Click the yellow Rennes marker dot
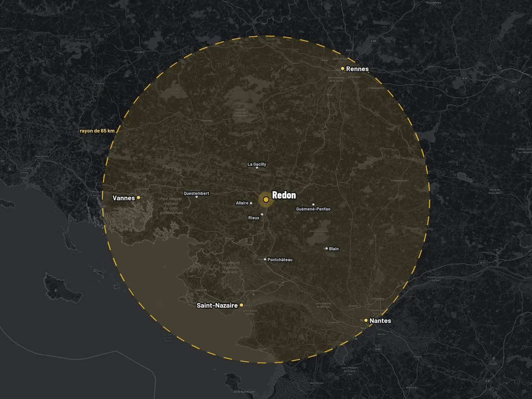The height and width of the screenshot is (399, 532). coord(342,68)
